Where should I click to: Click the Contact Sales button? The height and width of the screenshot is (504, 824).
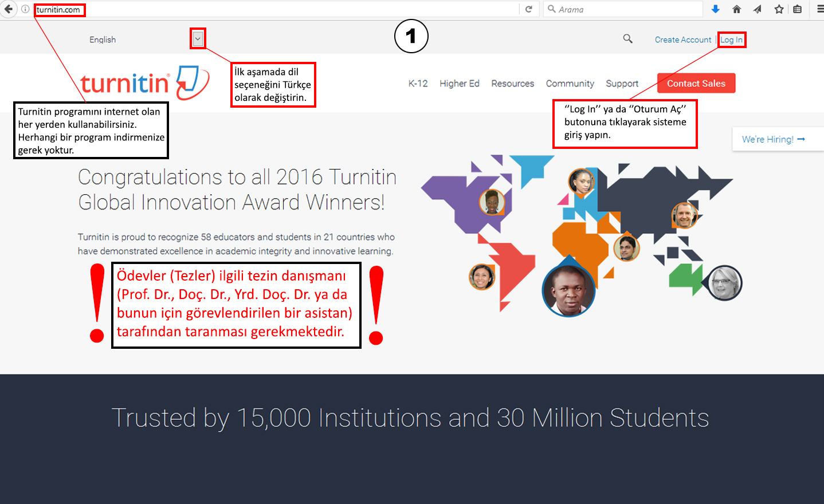pyautogui.click(x=696, y=83)
